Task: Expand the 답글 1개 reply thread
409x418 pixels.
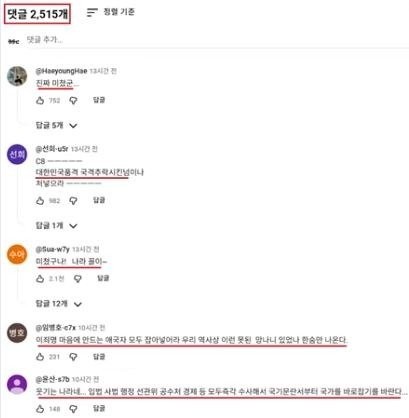Action: (x=57, y=226)
